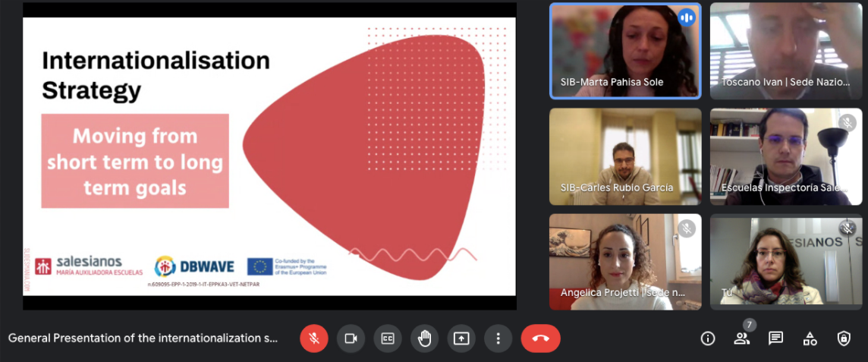
Task: Open the chat with everyone panel
Action: pos(775,338)
